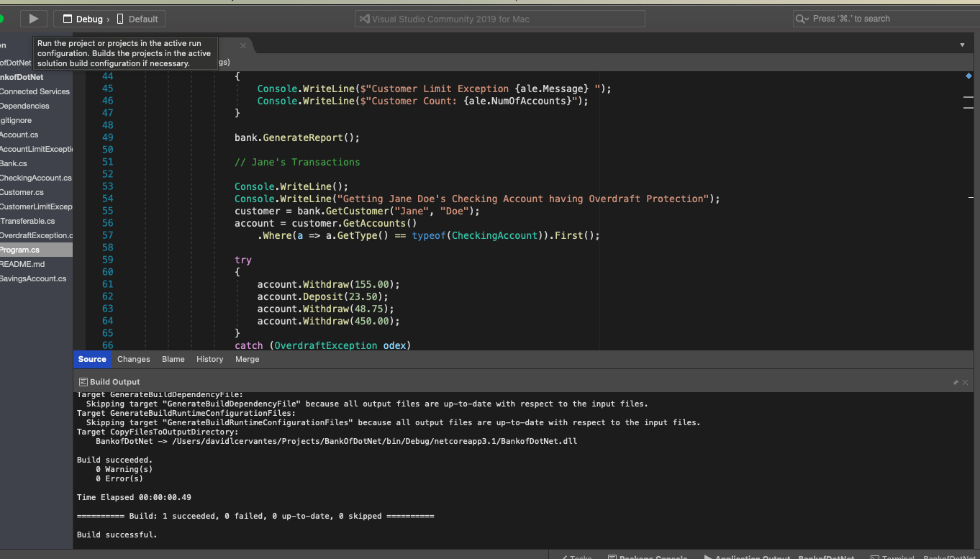Viewport: 980px width, 559px height.
Task: Open the Merge tab
Action: pyautogui.click(x=248, y=359)
